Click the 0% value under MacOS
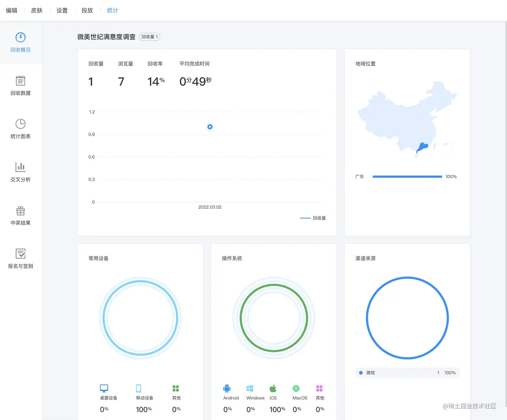507x420 pixels. 297,409
